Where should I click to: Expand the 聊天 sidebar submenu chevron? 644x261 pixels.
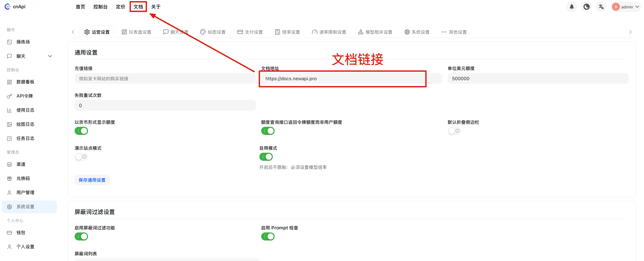click(50, 56)
